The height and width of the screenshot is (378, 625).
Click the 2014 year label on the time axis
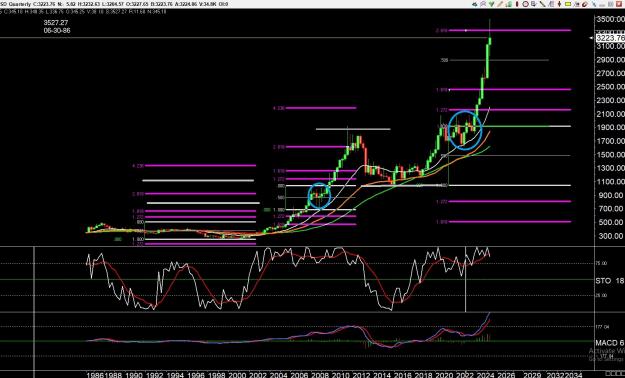click(x=382, y=375)
